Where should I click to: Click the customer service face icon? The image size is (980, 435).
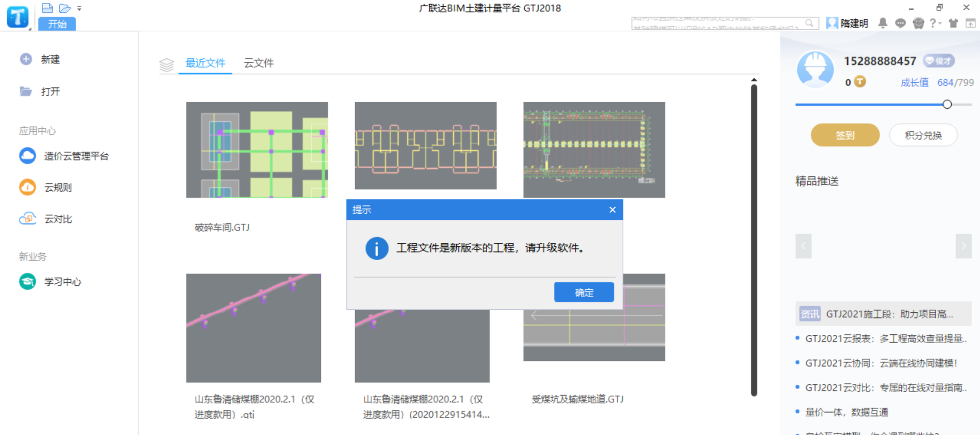pyautogui.click(x=919, y=23)
